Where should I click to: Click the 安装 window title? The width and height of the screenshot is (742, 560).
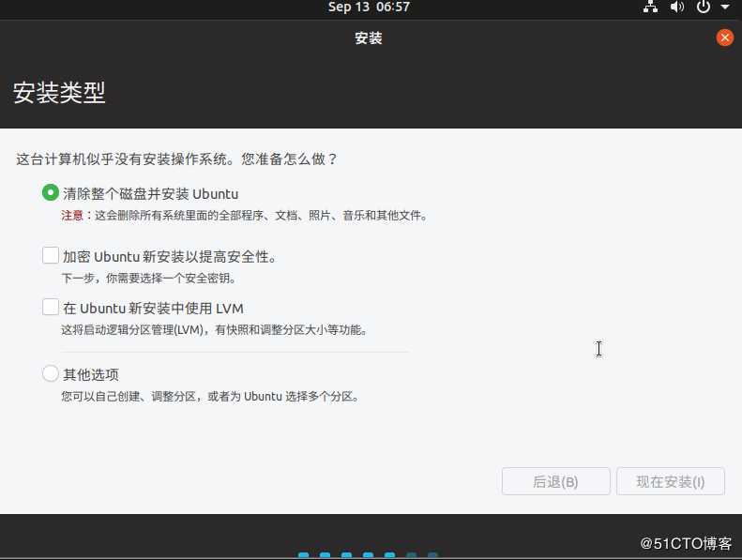[x=369, y=38]
